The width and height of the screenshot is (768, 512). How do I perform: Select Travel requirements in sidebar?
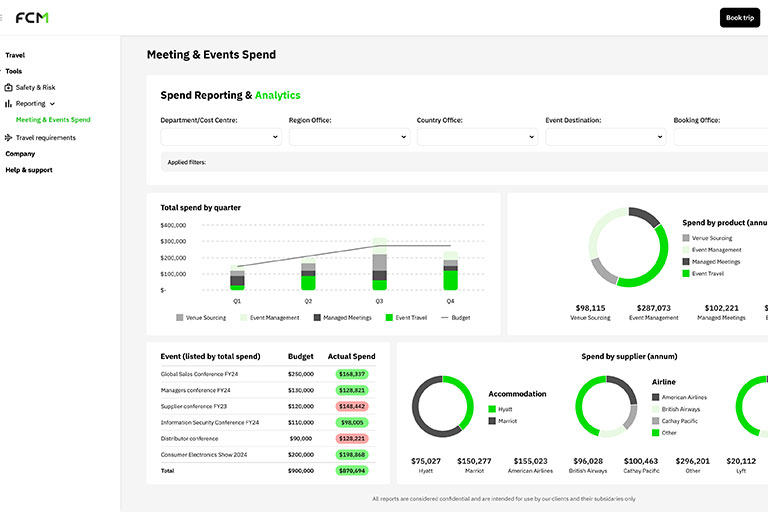click(46, 138)
